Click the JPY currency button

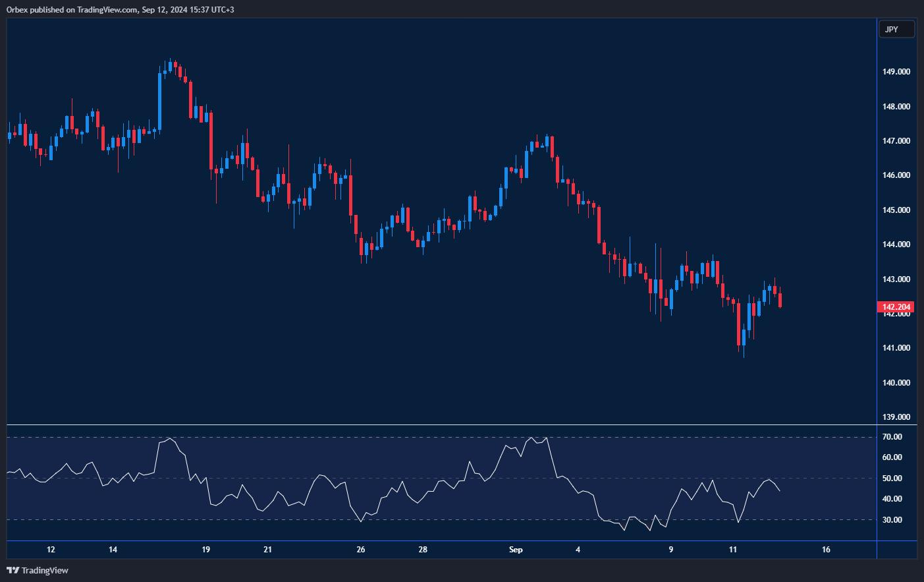pos(896,29)
